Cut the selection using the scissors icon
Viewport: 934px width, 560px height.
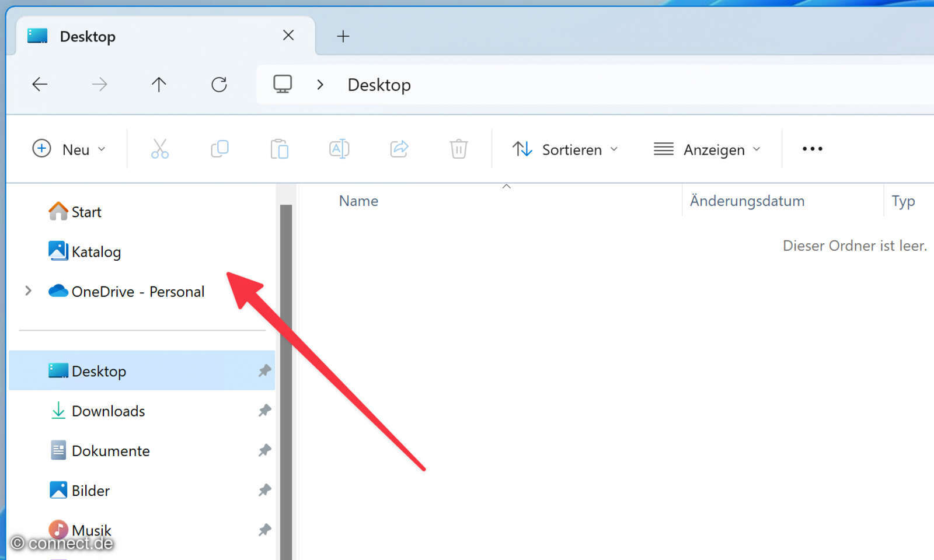tap(160, 149)
